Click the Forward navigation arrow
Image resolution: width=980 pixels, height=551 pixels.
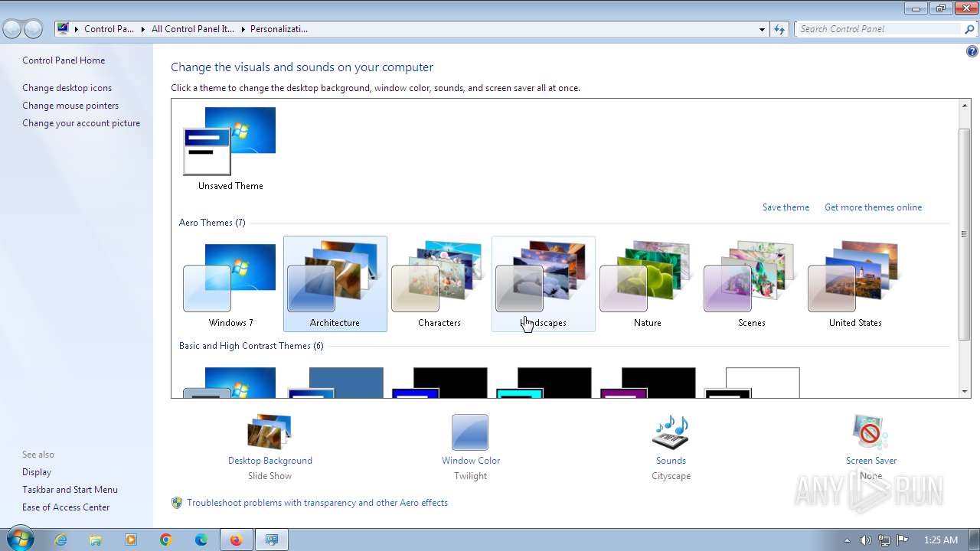33,29
